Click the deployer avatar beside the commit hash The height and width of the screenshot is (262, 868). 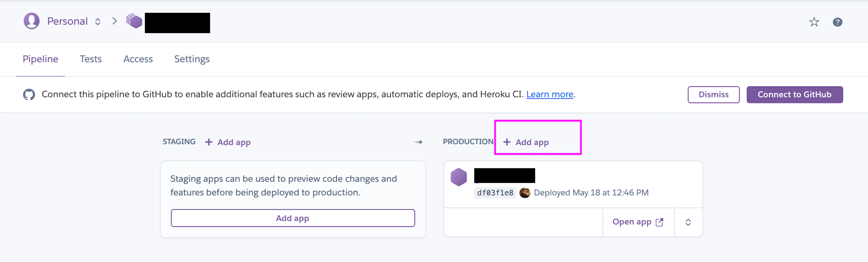click(525, 193)
